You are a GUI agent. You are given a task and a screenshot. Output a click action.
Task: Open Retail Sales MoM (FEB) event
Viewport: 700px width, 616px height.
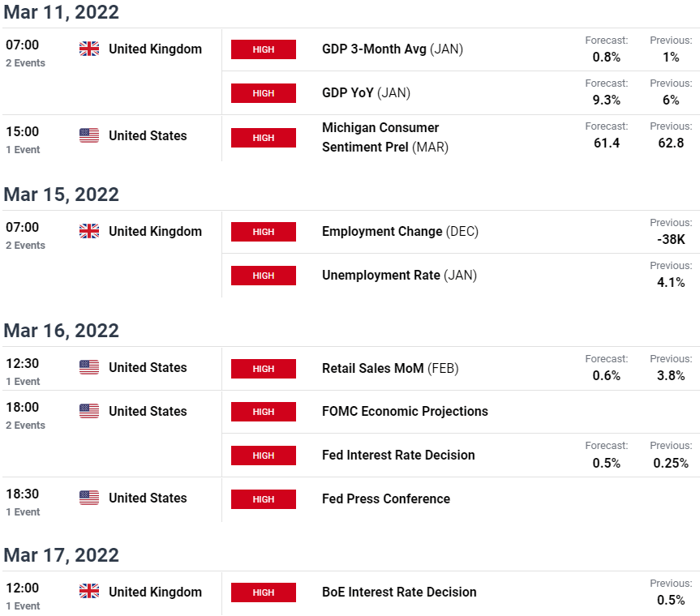point(390,369)
